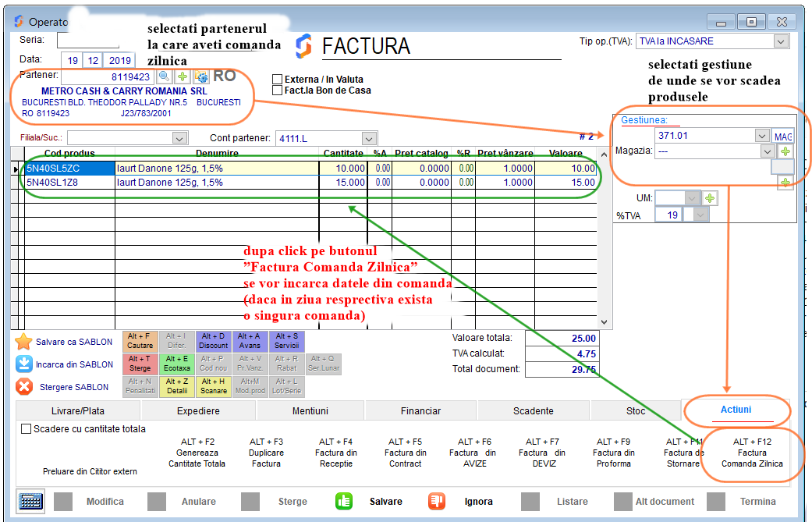Open partner settings gear-folder icon
The width and height of the screenshot is (812, 522).
[x=201, y=76]
